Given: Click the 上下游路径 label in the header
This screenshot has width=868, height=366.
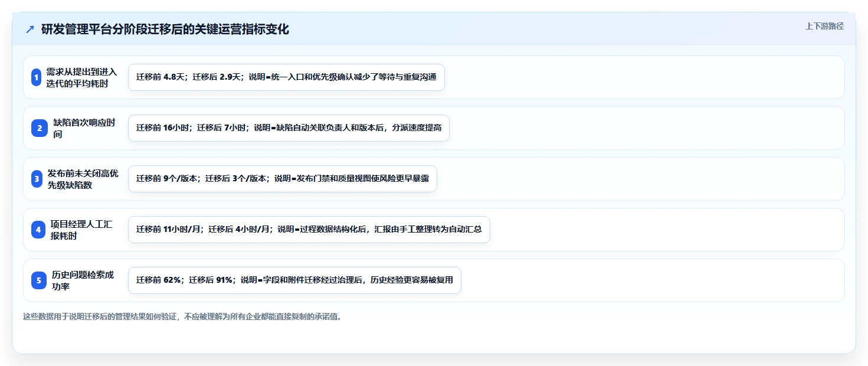Looking at the screenshot, I should click(x=824, y=26).
